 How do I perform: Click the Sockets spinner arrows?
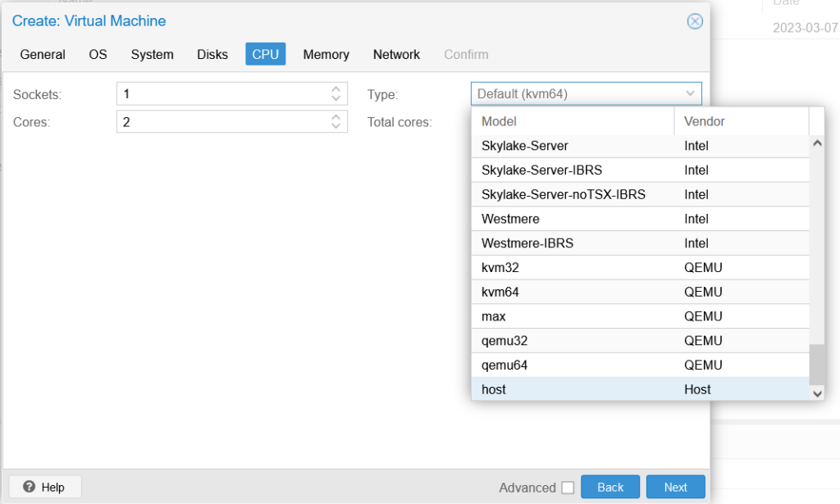pyautogui.click(x=336, y=94)
